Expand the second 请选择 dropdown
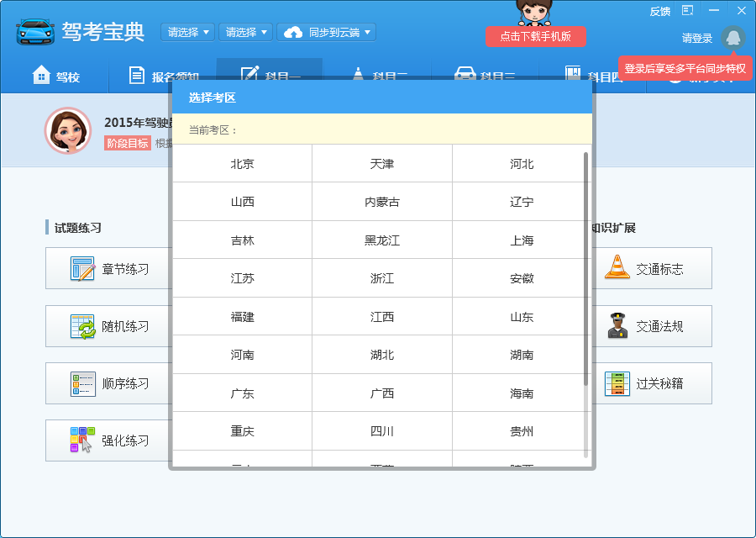 245,32
